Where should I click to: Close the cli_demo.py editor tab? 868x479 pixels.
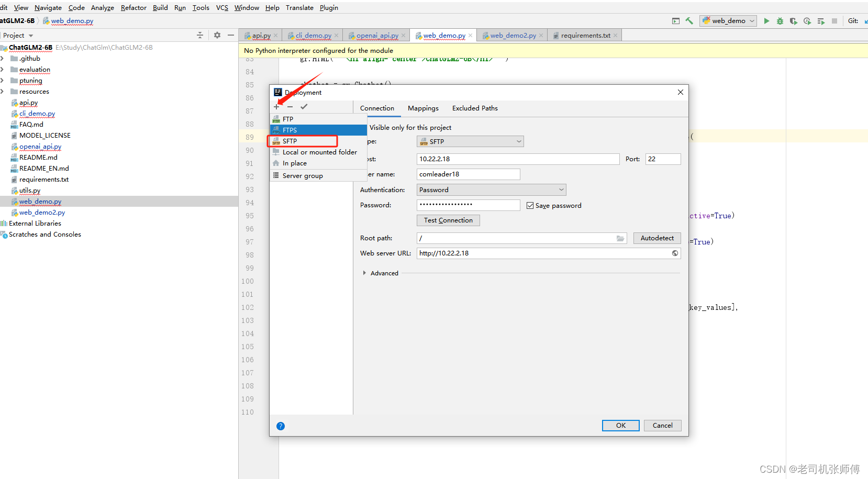[x=336, y=36]
